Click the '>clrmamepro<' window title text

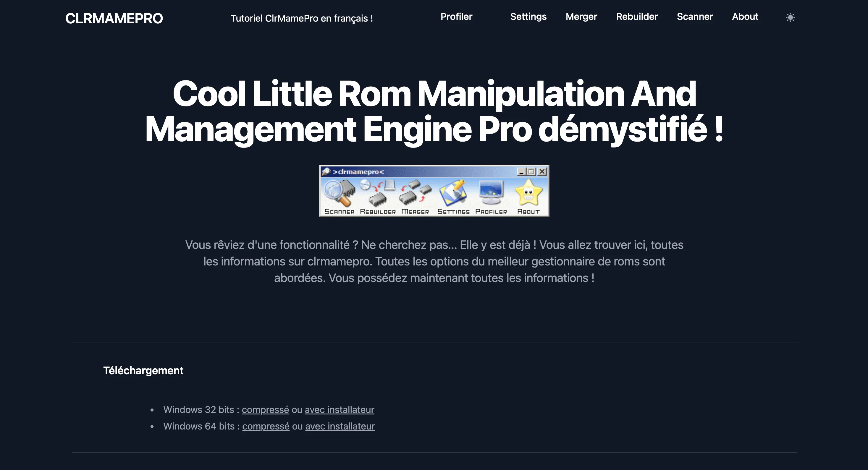[x=358, y=172]
